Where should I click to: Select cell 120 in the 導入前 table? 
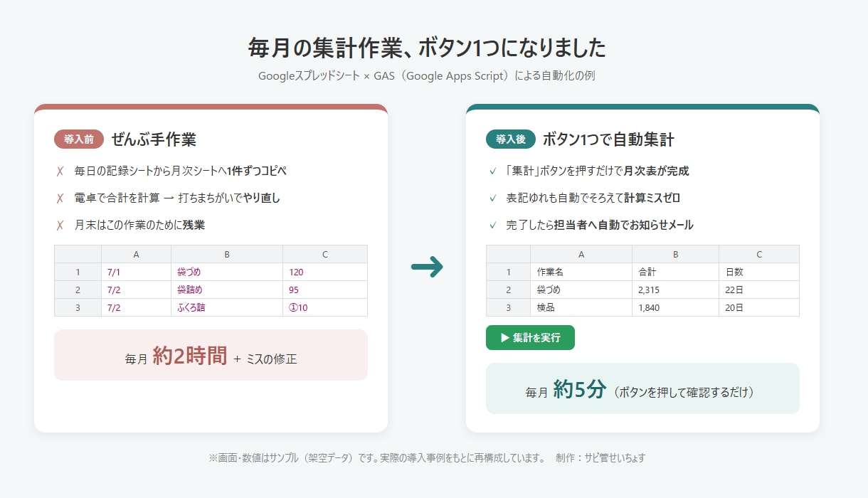pyautogui.click(x=325, y=272)
